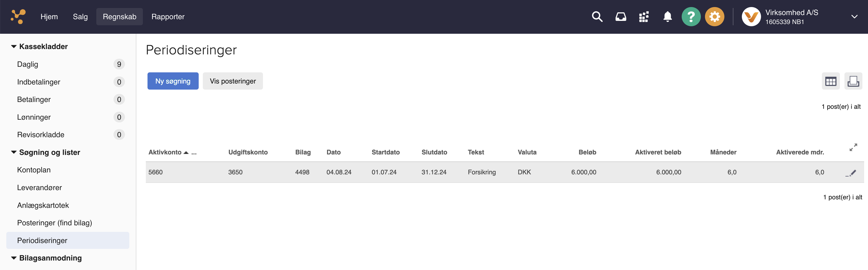Open the Rapporter menu

click(168, 17)
